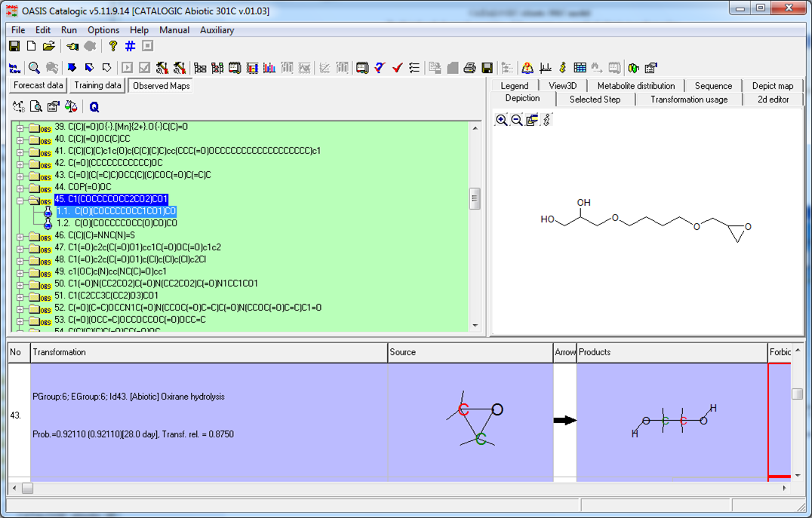The height and width of the screenshot is (518, 812).
Task: Click the Observed Maps button
Action: point(161,86)
